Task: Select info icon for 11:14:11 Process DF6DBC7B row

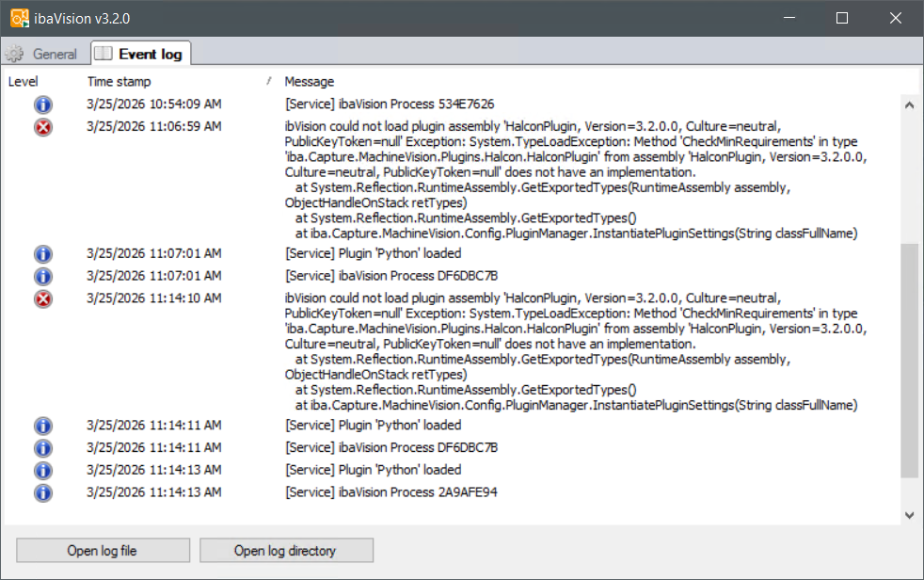Action: pyautogui.click(x=43, y=448)
